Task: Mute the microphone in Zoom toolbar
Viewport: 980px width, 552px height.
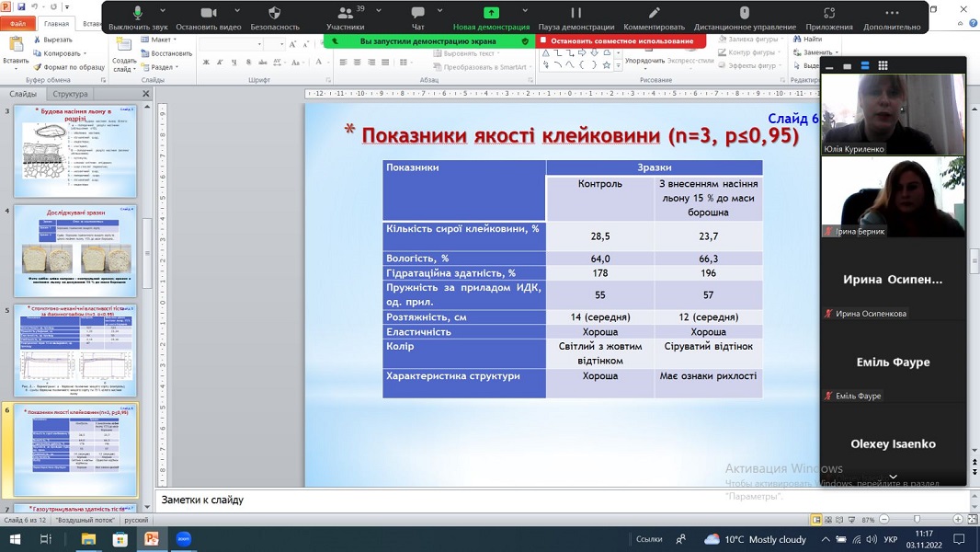Action: point(138,17)
